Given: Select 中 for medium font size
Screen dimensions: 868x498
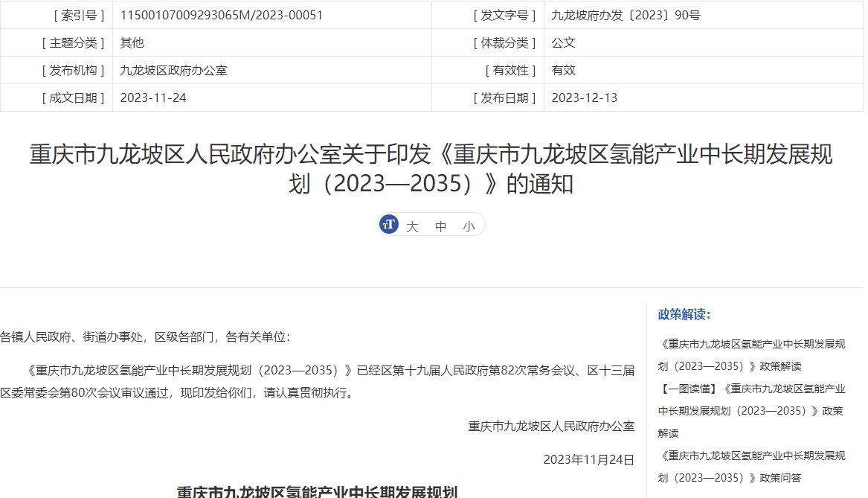Looking at the screenshot, I should pos(441,226).
